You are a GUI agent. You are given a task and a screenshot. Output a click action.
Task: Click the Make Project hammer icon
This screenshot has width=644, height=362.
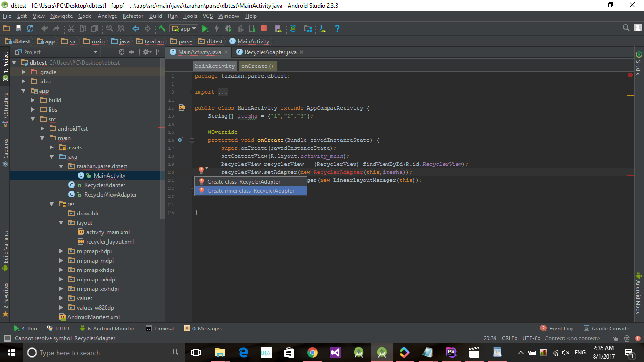(x=162, y=29)
